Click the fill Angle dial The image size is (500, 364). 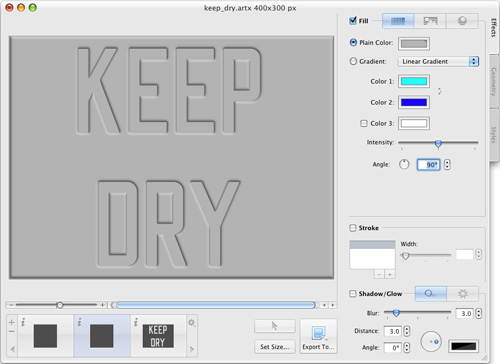pyautogui.click(x=404, y=164)
